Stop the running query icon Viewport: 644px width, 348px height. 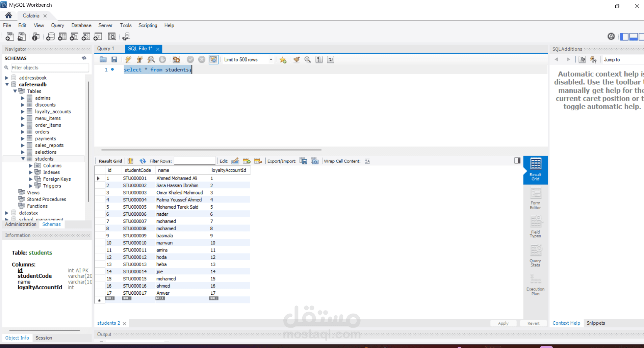pyautogui.click(x=162, y=59)
